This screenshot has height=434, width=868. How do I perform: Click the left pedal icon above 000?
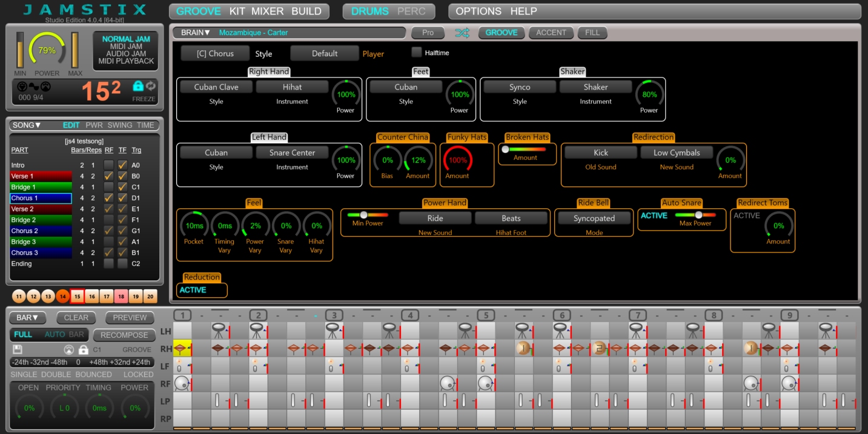click(x=22, y=87)
